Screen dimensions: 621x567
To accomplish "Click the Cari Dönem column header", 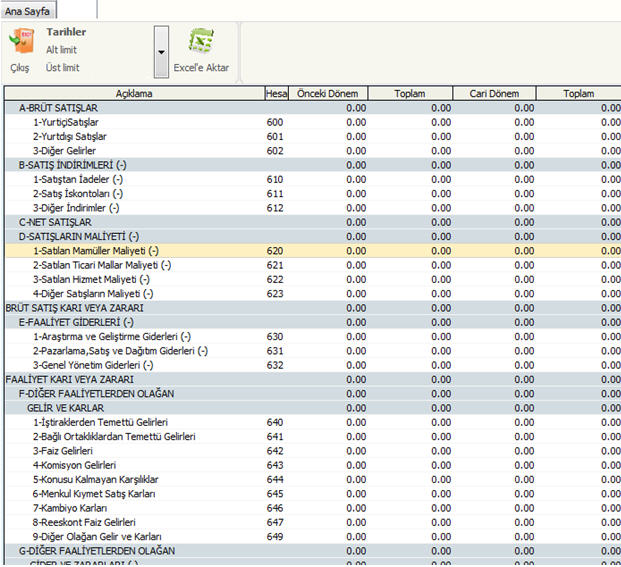I will [494, 94].
